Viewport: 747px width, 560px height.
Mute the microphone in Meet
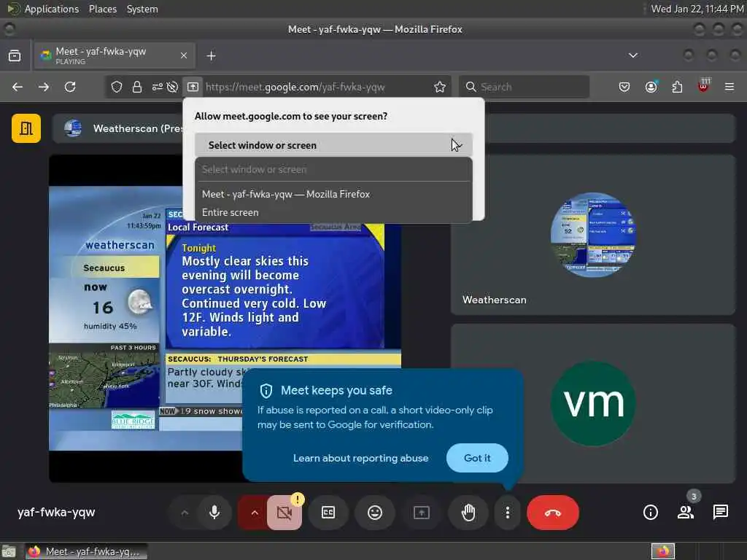click(x=214, y=513)
